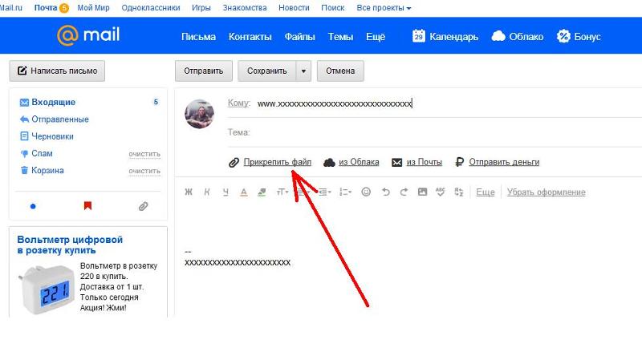Open the Контакты section
Screen dimensions: 642x364
click(250, 37)
